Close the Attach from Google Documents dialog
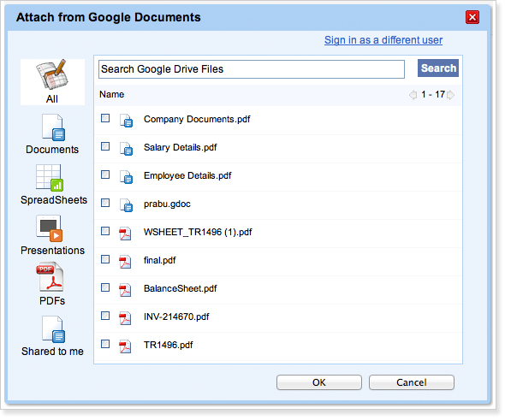The width and height of the screenshot is (505, 420). tap(472, 17)
